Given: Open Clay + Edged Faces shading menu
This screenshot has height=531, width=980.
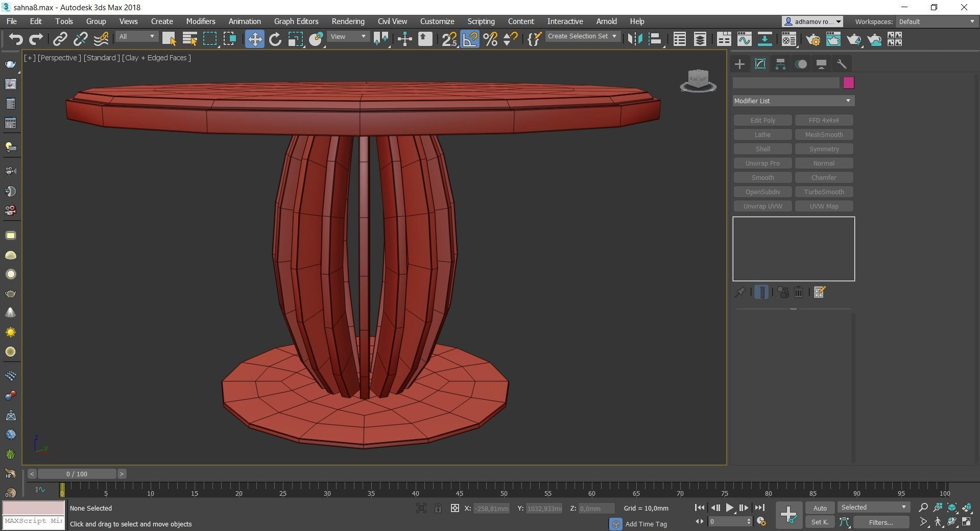Looking at the screenshot, I should pos(156,58).
